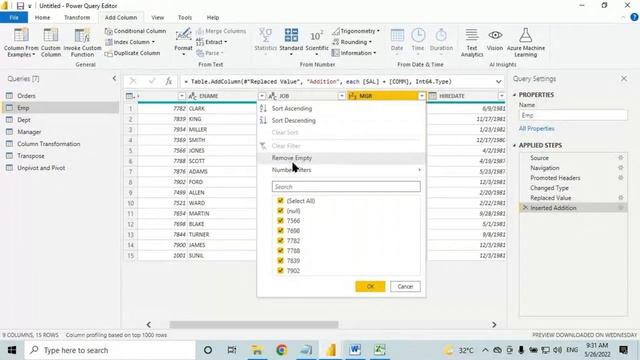This screenshot has width=640, height=360.
Task: Switch to the Home tab
Action: tap(42, 18)
